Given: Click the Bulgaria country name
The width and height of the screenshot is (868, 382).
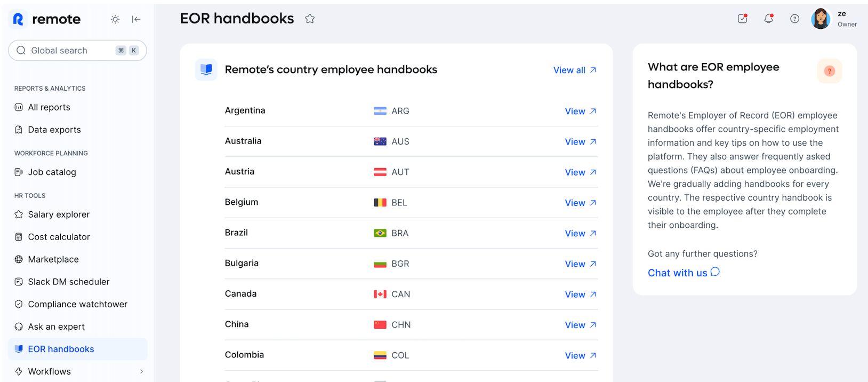Looking at the screenshot, I should [242, 263].
